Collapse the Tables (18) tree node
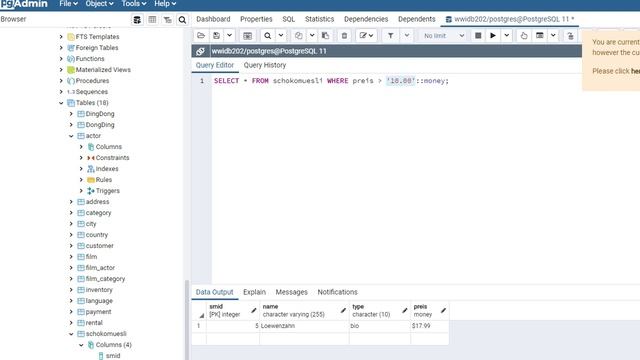 pos(61,103)
